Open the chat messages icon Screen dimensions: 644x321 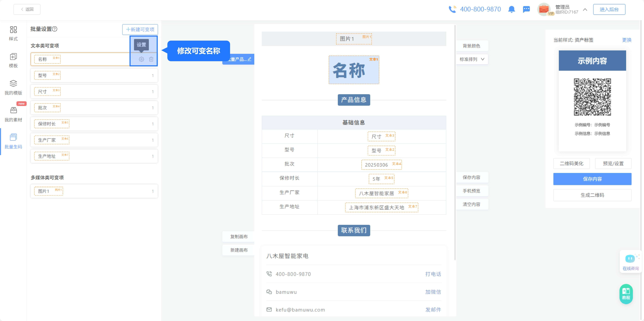pyautogui.click(x=526, y=9)
